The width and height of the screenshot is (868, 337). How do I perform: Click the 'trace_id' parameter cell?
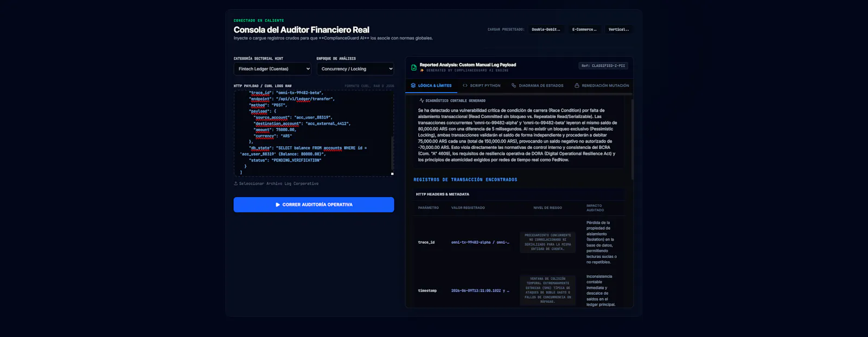[x=426, y=242]
